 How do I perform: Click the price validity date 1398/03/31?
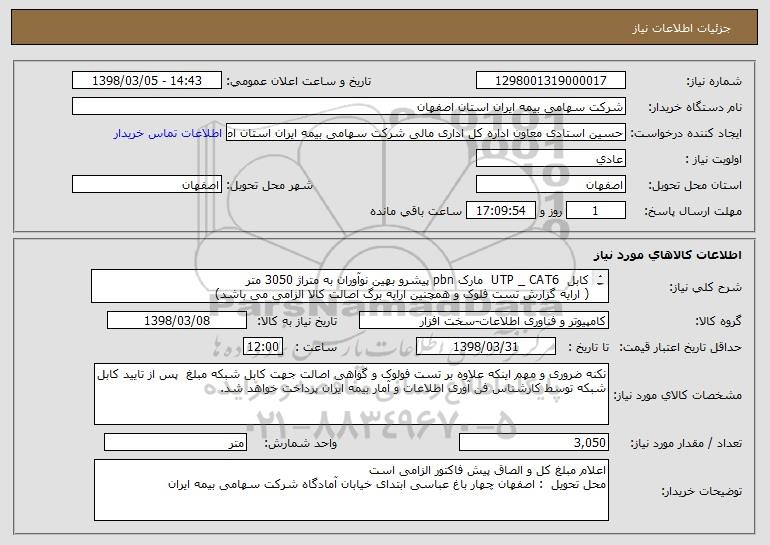pos(486,347)
